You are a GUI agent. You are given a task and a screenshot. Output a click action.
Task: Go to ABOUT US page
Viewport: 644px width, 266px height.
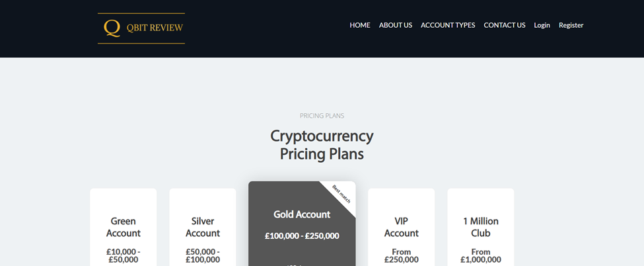point(396,25)
